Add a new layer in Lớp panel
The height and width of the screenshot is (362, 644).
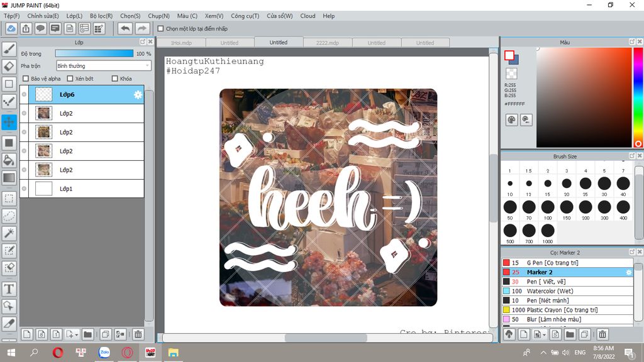(26, 334)
